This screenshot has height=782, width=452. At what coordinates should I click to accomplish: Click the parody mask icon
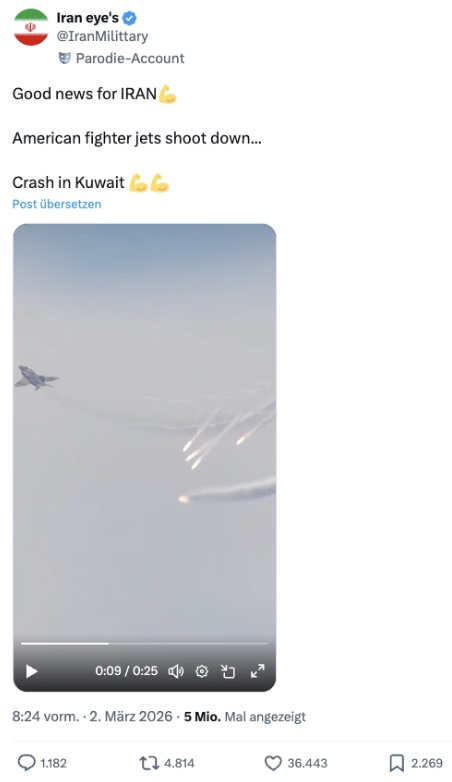click(64, 58)
